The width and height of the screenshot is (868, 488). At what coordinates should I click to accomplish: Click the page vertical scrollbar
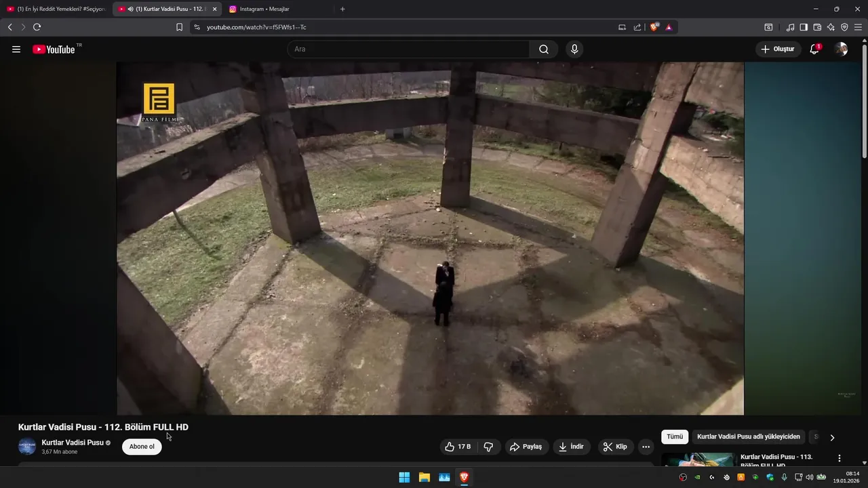pos(864,102)
